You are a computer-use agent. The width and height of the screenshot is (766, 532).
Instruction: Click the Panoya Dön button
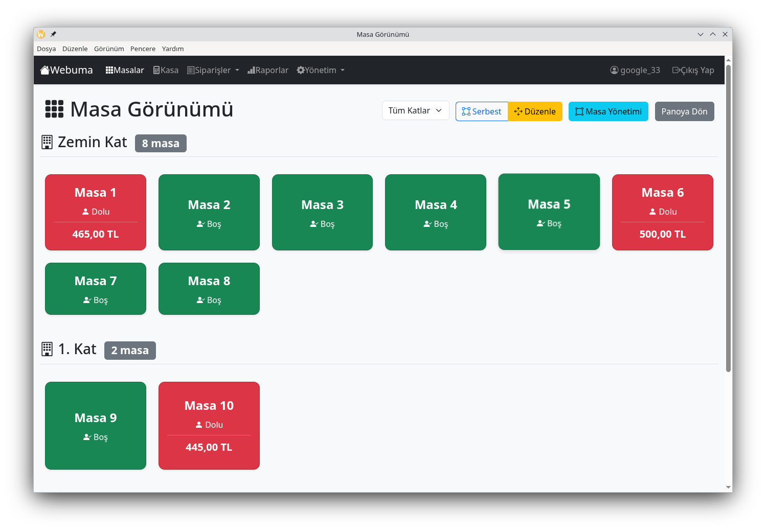point(684,111)
